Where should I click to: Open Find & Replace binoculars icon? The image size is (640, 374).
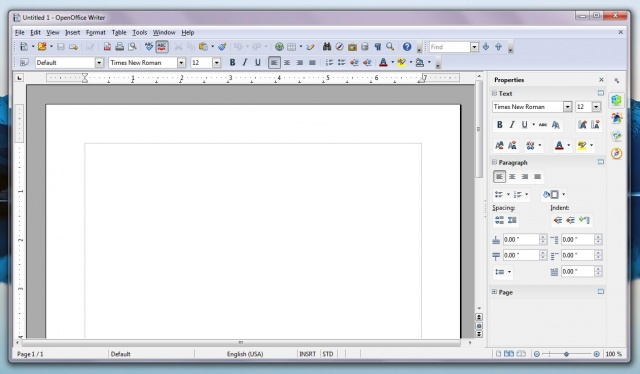327,47
